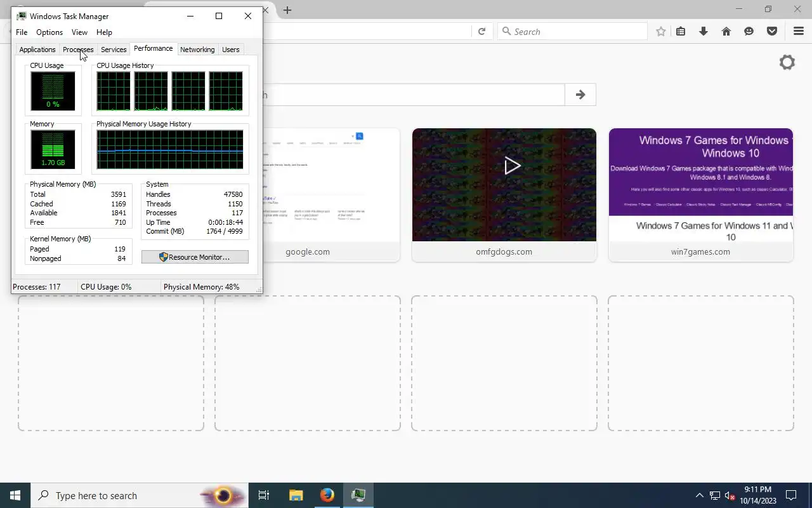Open the win7games.com tile
Image resolution: width=812 pixels, height=508 pixels.
pos(701,195)
